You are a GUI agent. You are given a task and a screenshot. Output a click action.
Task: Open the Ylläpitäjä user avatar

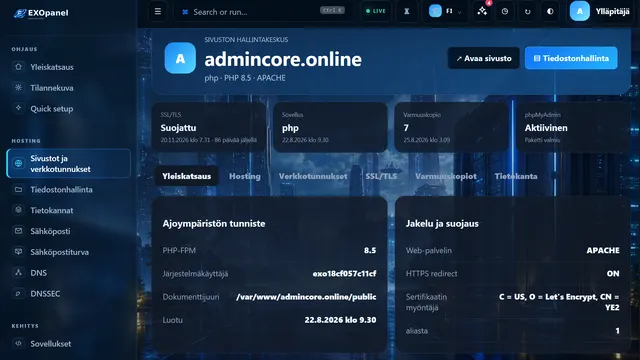(580, 11)
